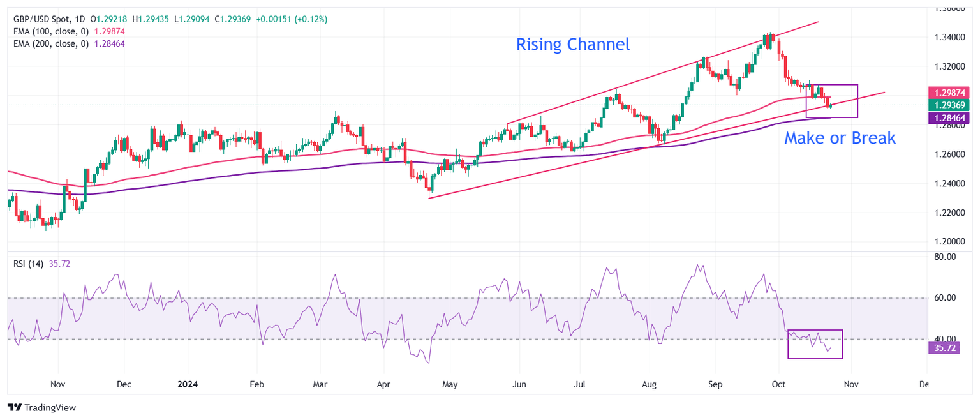Select the "Rising Channel" text annotation
The height and width of the screenshot is (420, 980).
pos(572,45)
